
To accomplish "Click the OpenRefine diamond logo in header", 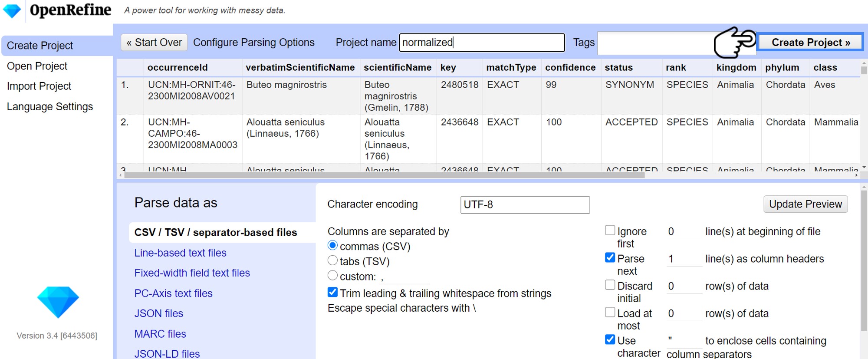I will [x=12, y=11].
